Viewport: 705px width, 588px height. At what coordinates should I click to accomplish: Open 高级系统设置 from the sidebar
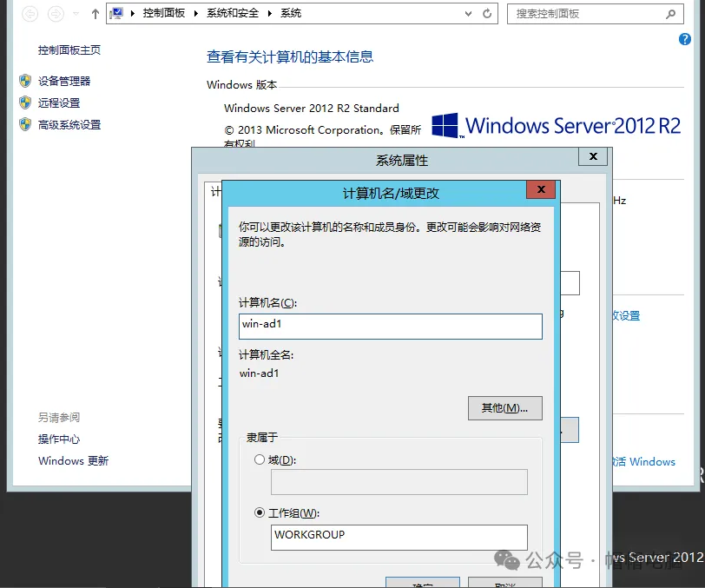[x=69, y=125]
